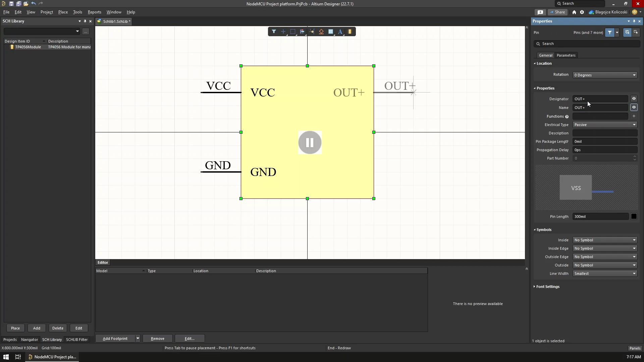Select the place rectangle tool
The height and width of the screenshot is (362, 644).
click(330, 32)
